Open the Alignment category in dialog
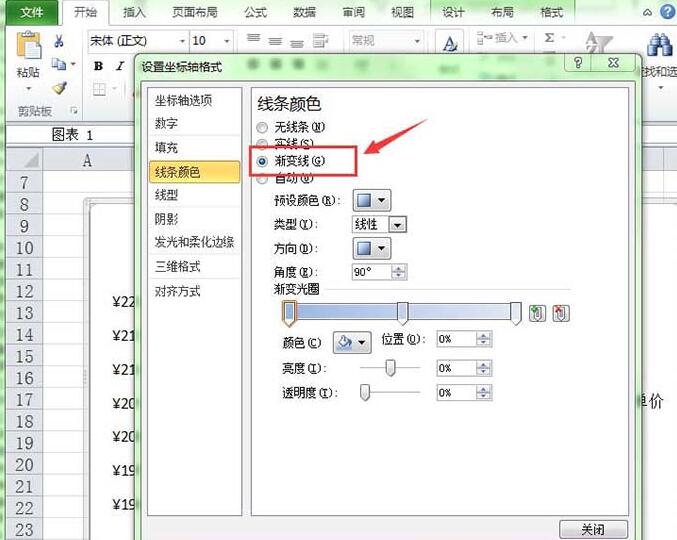 tap(194, 291)
